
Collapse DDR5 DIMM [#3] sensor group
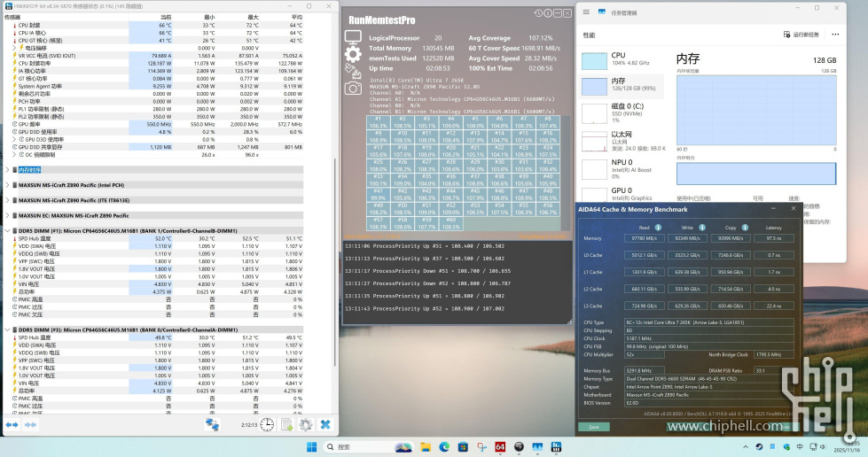(7, 329)
